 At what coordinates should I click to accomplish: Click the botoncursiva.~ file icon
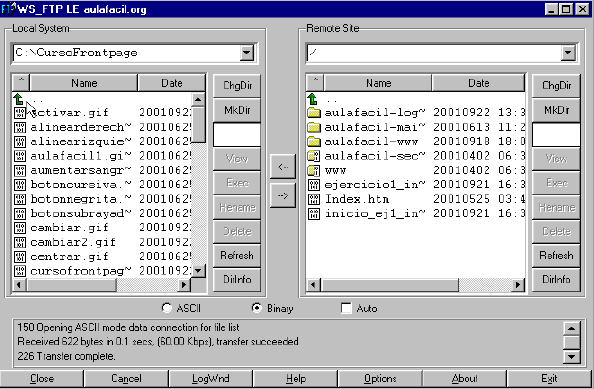point(20,184)
